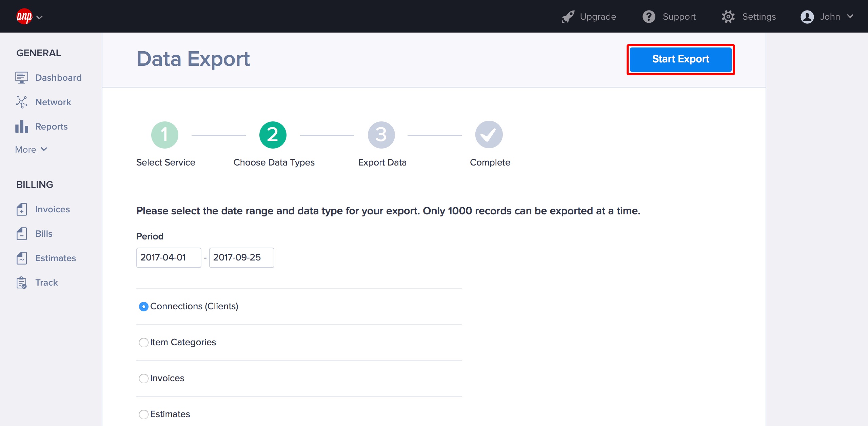
Task: Go to step 1 Select Service
Action: point(165,135)
